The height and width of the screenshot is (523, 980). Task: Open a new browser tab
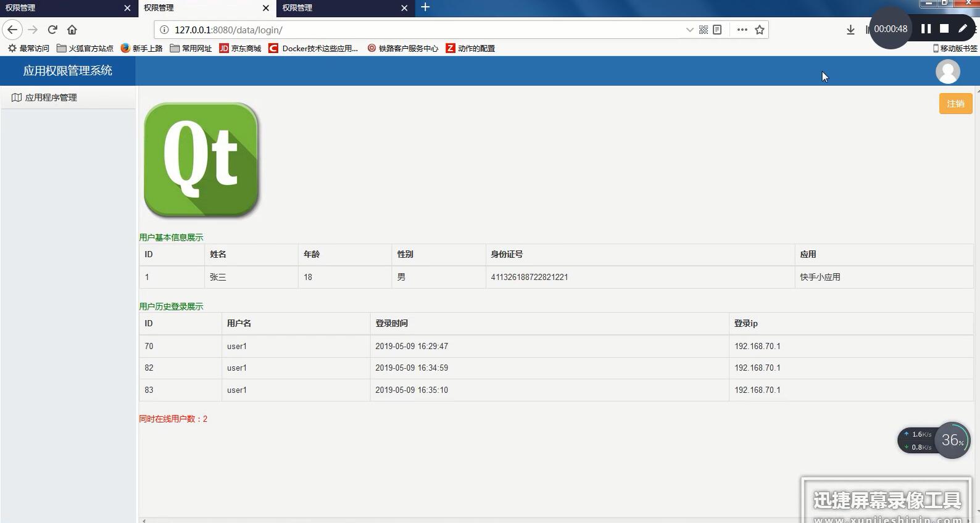coord(425,7)
